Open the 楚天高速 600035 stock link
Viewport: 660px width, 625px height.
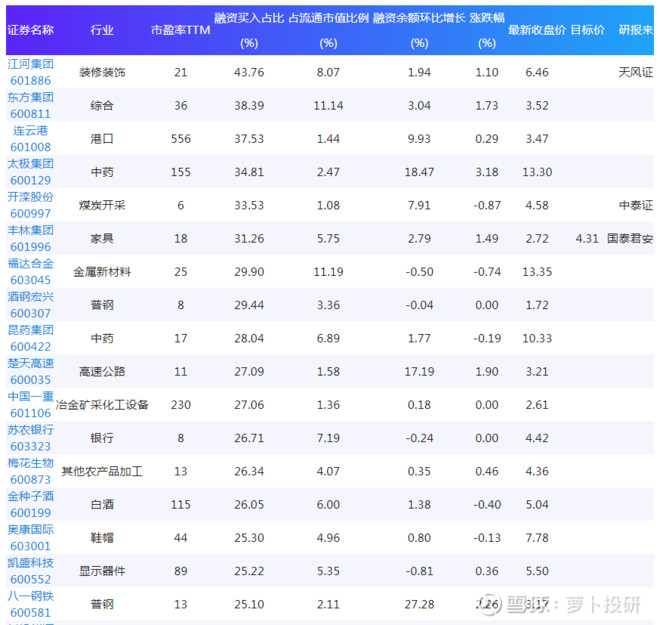pyautogui.click(x=30, y=371)
